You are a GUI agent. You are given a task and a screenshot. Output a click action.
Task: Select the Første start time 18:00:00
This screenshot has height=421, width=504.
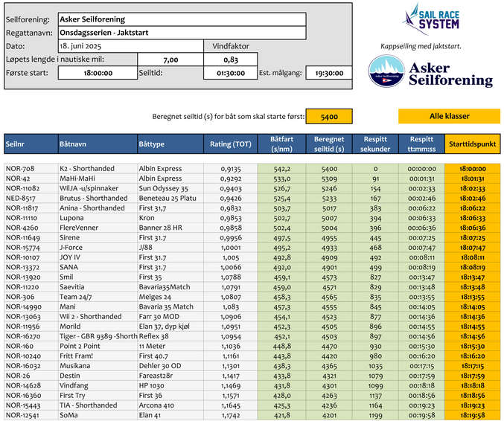98,73
